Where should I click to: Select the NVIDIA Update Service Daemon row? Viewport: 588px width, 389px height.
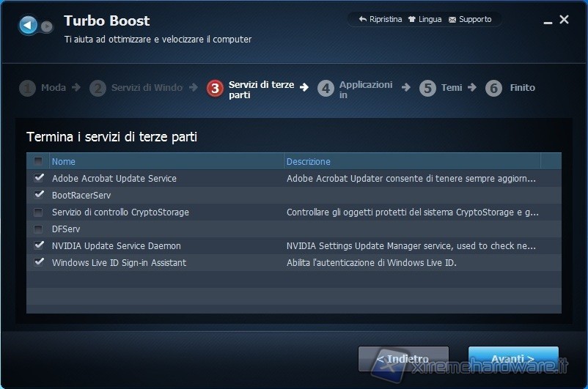(x=117, y=245)
